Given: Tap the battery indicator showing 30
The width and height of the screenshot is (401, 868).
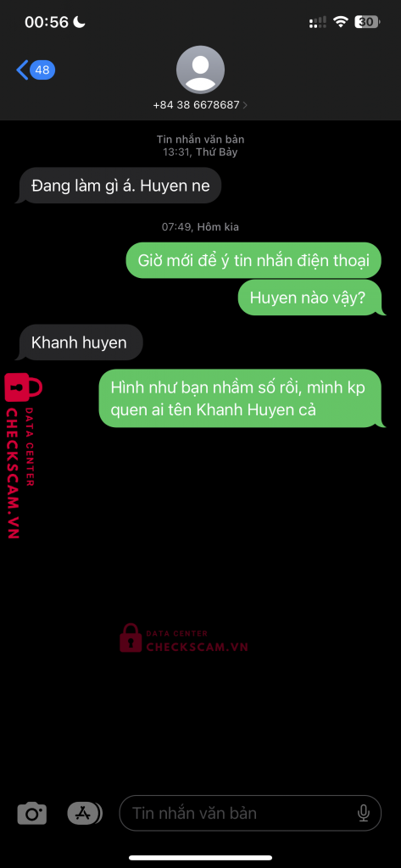Looking at the screenshot, I should point(366,22).
